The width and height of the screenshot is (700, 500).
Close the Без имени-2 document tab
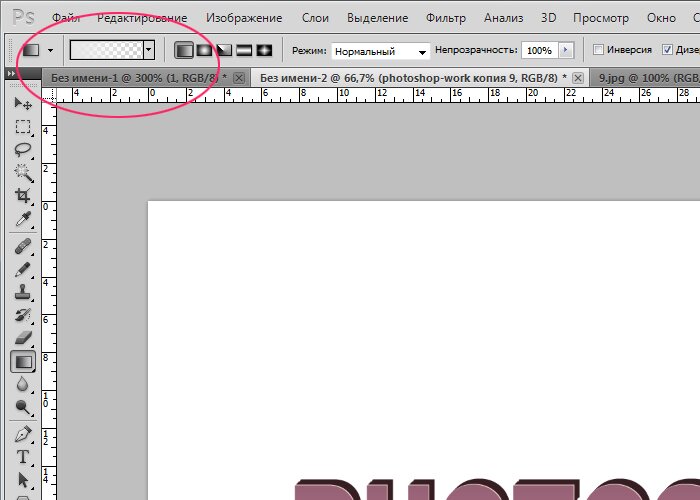pyautogui.click(x=578, y=78)
